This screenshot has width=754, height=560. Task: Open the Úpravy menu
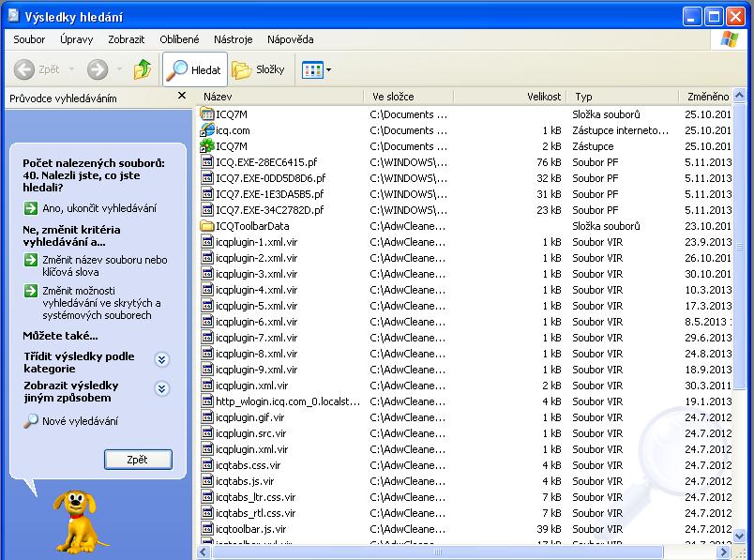pos(77,39)
